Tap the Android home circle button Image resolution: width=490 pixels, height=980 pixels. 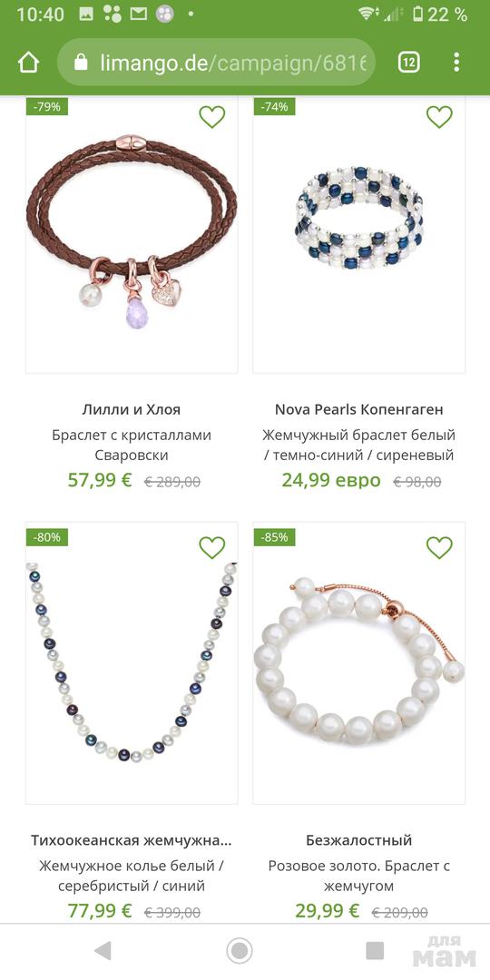pyautogui.click(x=239, y=951)
